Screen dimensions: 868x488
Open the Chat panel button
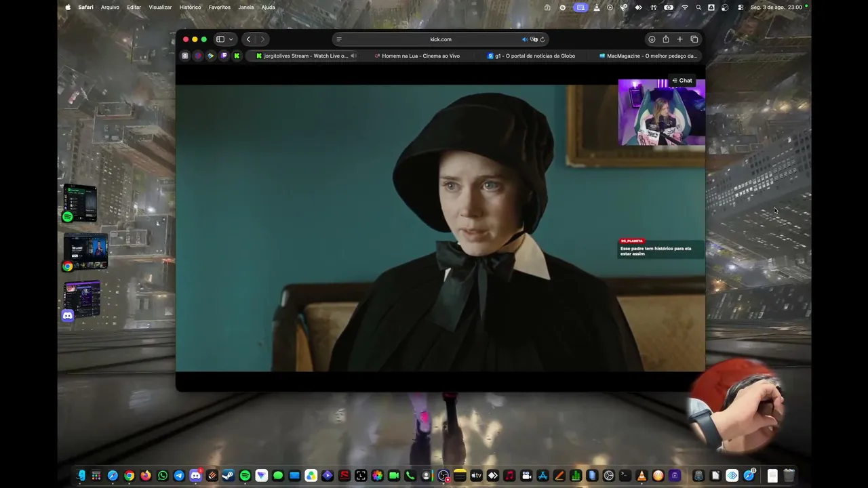(682, 81)
